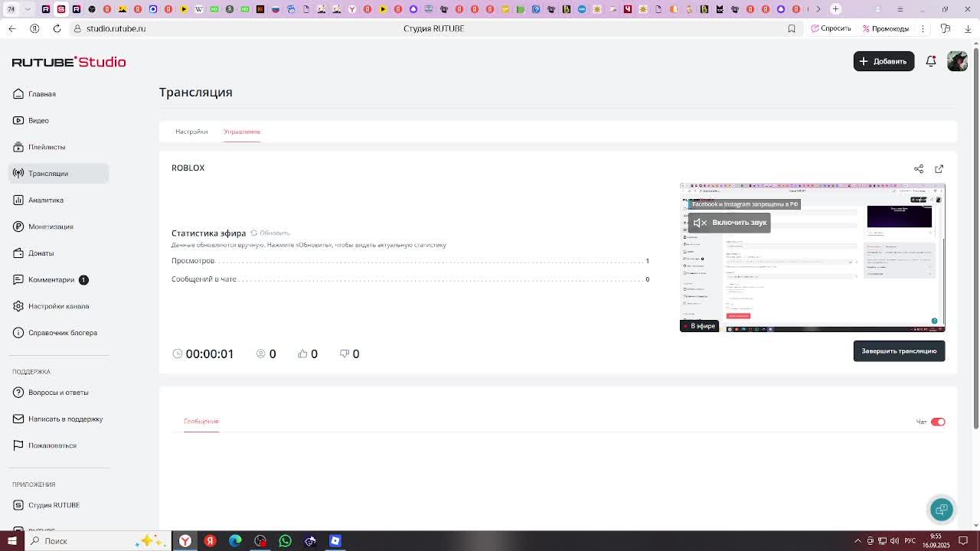Screen dimensions: 980x551
Task: Expand the tab list dropdown arrow
Action: tap(28, 9)
